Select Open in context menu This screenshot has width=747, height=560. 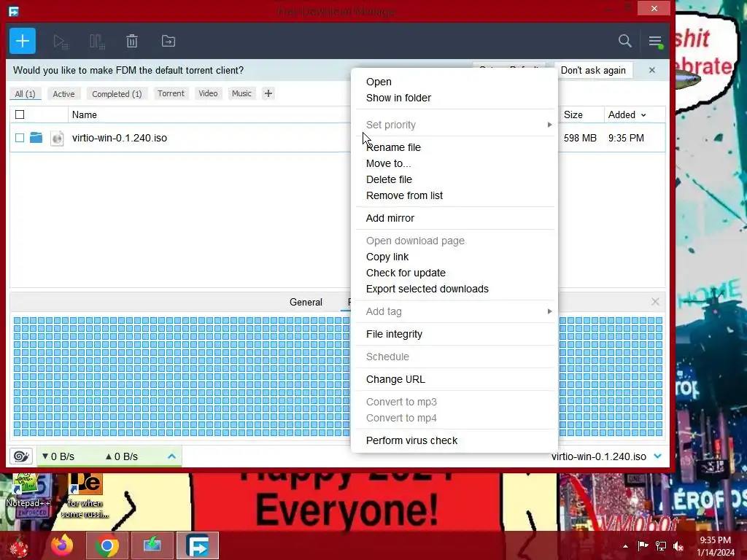pyautogui.click(x=379, y=82)
